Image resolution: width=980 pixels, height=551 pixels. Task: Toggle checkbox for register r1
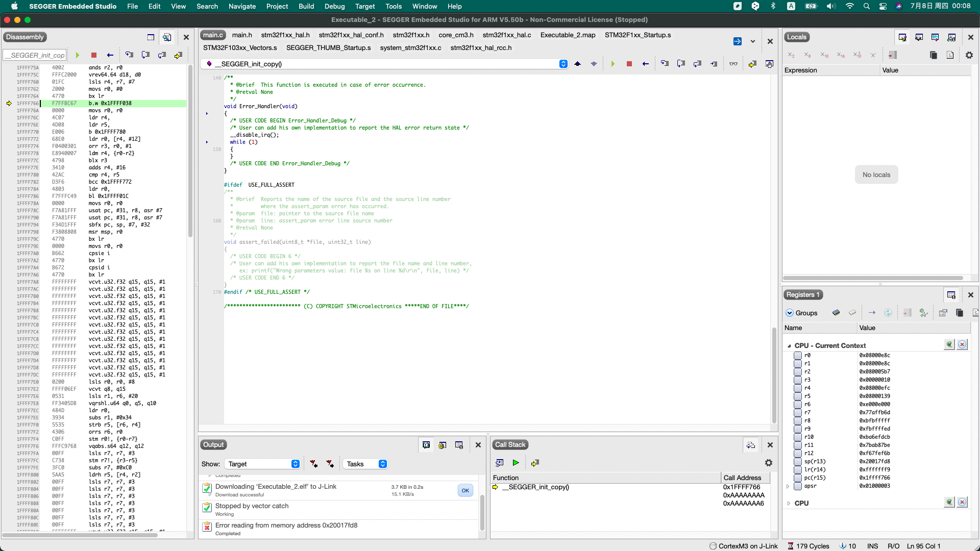[x=798, y=363]
